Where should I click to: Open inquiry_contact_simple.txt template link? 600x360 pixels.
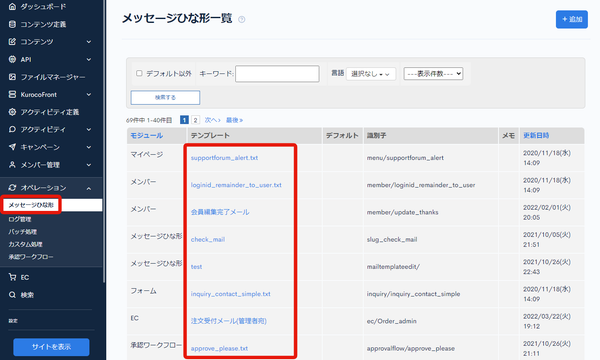click(230, 294)
